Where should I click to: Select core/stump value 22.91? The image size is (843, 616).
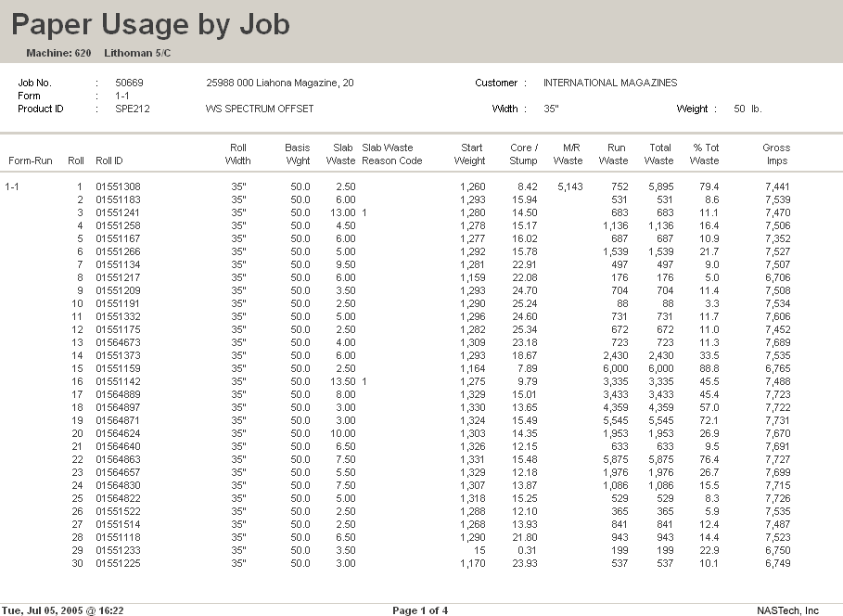tap(525, 264)
